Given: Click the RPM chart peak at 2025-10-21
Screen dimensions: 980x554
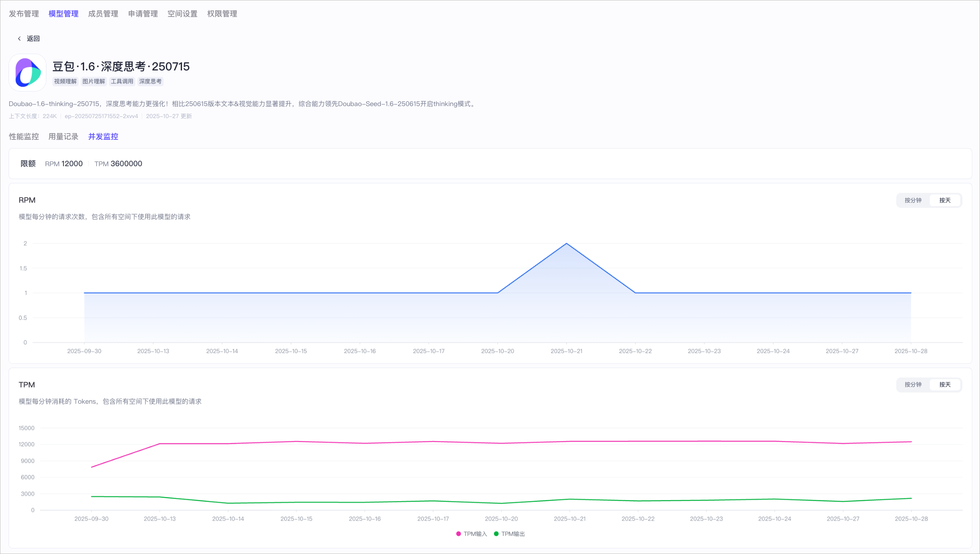Looking at the screenshot, I should click(566, 244).
